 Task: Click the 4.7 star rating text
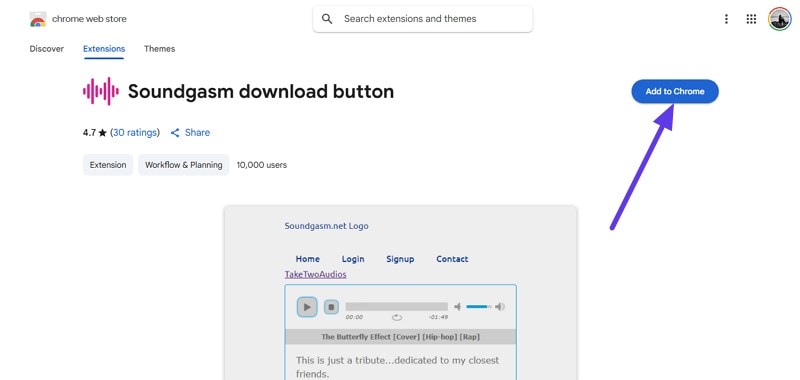point(94,133)
